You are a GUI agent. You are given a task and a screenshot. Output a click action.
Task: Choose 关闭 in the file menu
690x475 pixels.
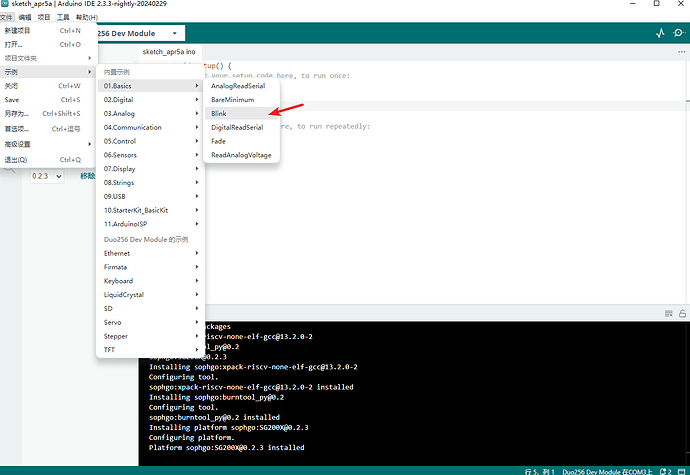(48, 86)
